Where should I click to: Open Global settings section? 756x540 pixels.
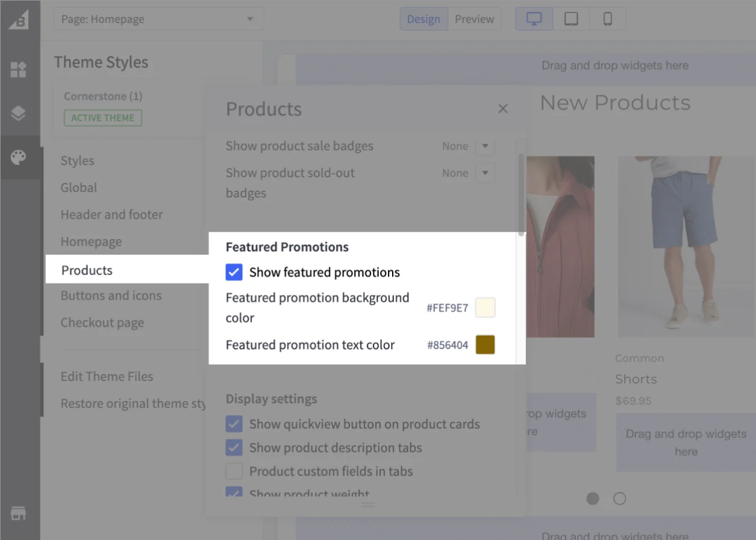pyautogui.click(x=79, y=187)
